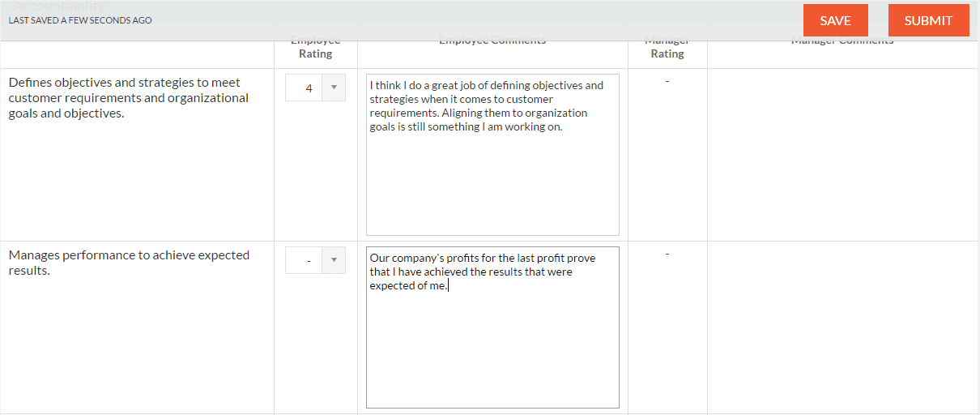Screen dimensions: 980x415
Task: Select the Defines objectives and strategies competency text
Action: 129,98
